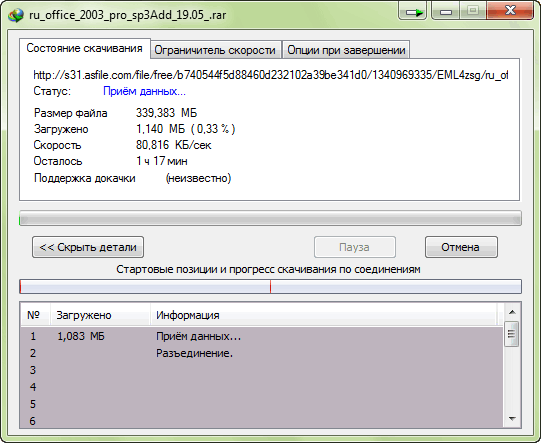Open the Опции при завершении tab
Screen dimensions: 541x443
346,50
